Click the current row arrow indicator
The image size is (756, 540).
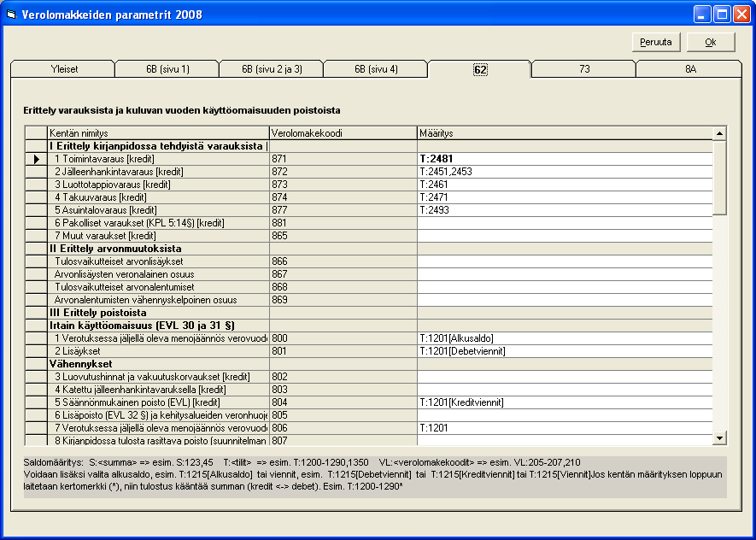tap(36, 159)
